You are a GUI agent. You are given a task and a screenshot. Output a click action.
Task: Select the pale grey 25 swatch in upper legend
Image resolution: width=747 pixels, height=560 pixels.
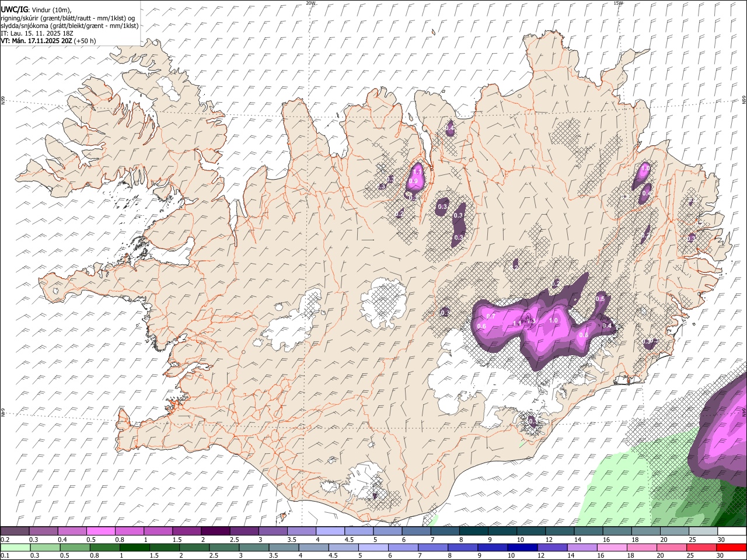(x=703, y=531)
